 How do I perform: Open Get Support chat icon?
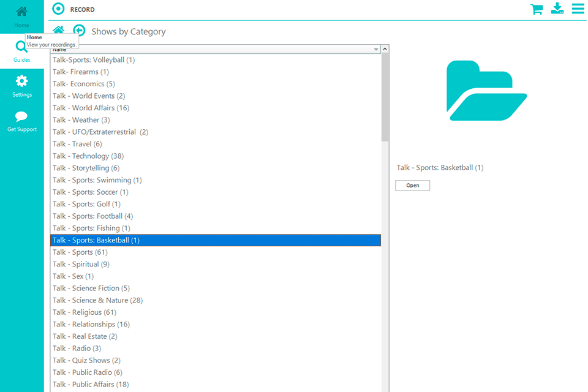(x=21, y=117)
